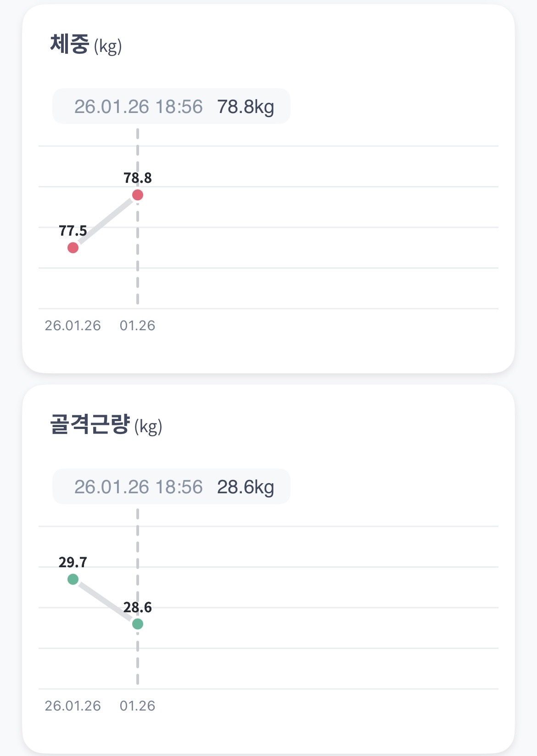The width and height of the screenshot is (537, 756).
Task: Tap 26.01.26 axis label under weight chart
Action: click(x=73, y=326)
